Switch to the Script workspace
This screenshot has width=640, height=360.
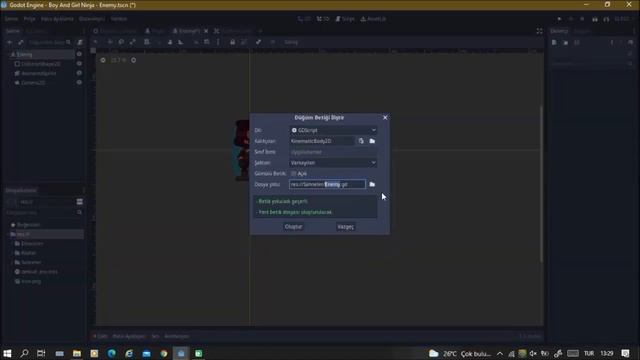pos(345,19)
